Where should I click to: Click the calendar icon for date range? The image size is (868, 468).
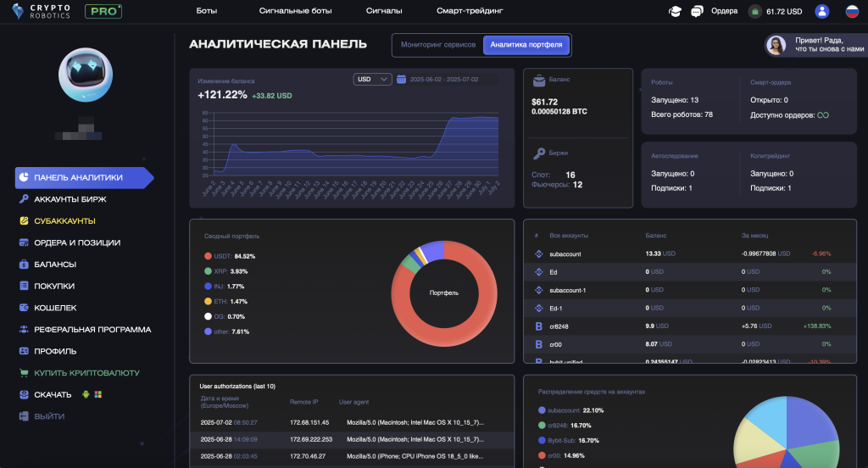[x=401, y=79]
